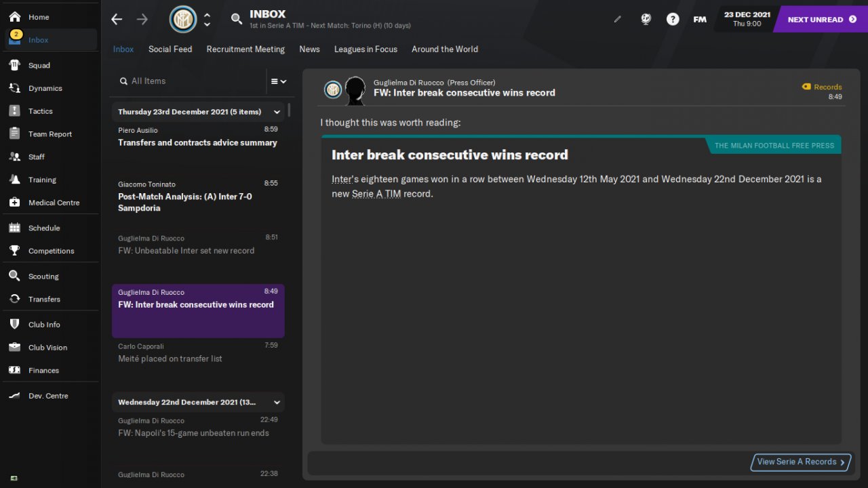Click View Serie A Records button
The width and height of the screenshot is (868, 488).
tap(800, 462)
